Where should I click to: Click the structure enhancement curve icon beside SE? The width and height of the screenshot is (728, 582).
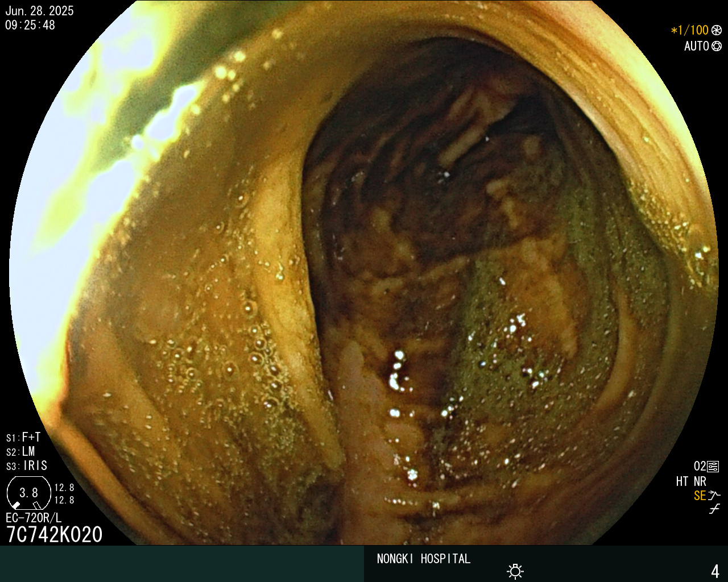(714, 496)
